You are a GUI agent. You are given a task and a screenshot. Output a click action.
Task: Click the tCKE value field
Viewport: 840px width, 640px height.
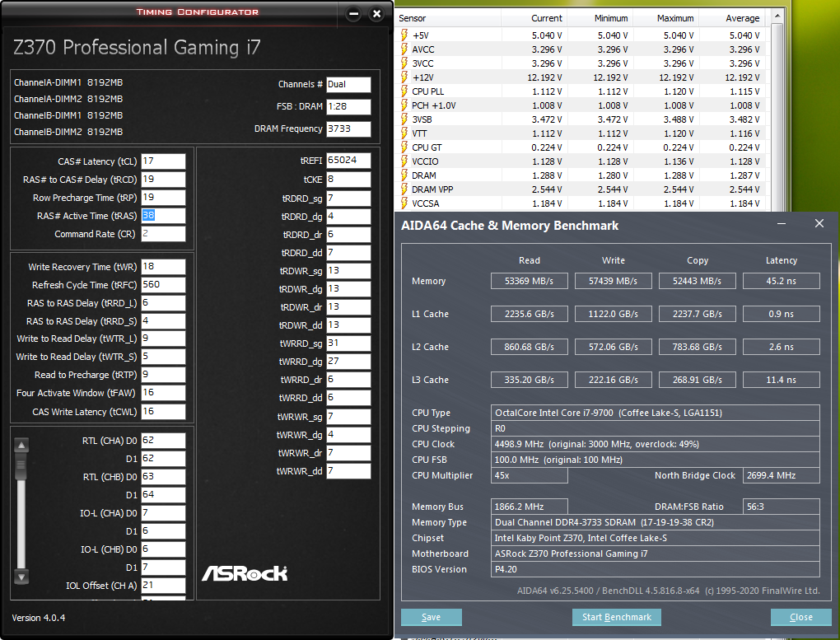(x=348, y=179)
